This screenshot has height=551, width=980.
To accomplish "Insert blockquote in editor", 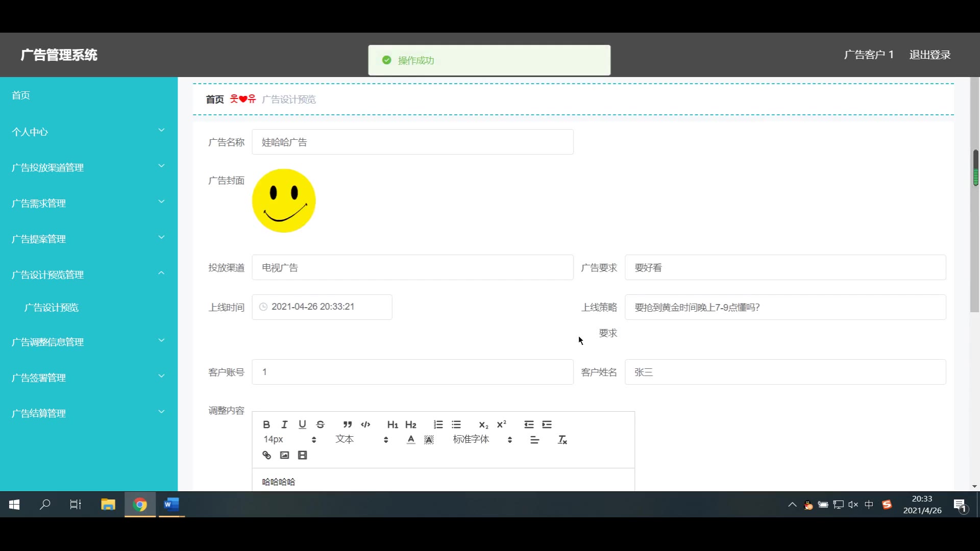I will (348, 424).
